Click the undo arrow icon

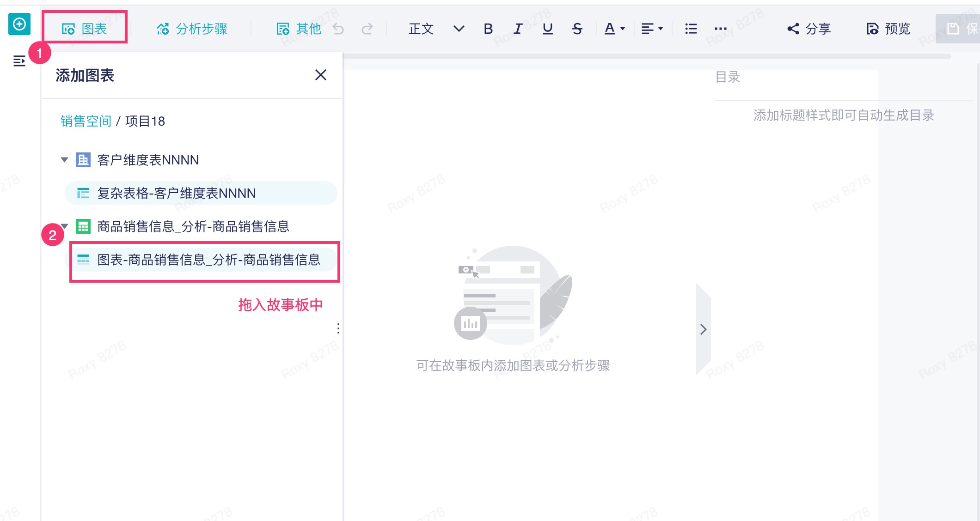pyautogui.click(x=338, y=29)
